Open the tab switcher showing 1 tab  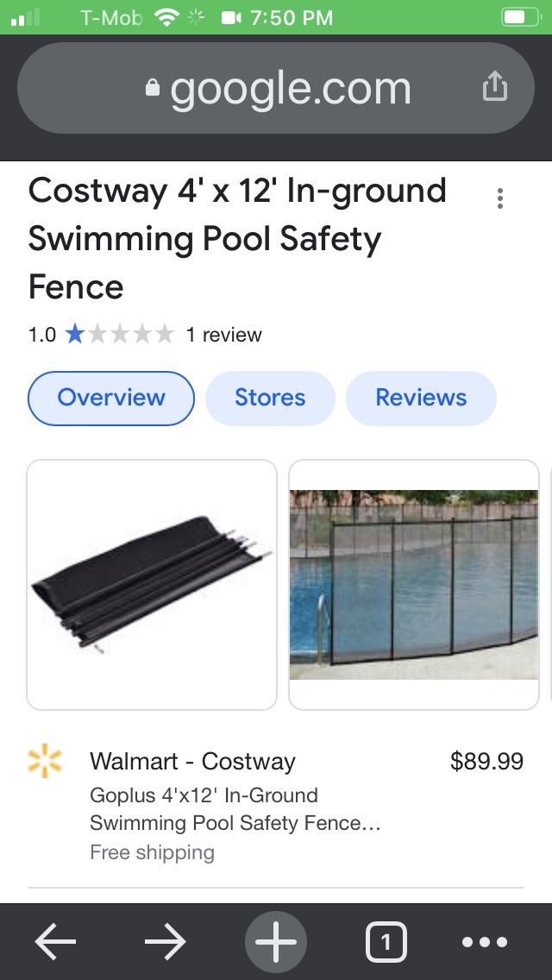(386, 942)
